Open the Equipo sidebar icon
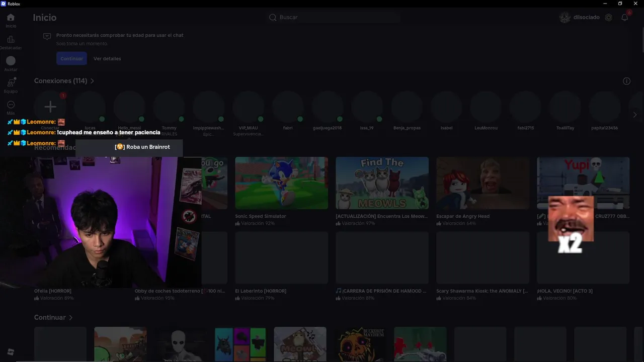 [x=11, y=82]
